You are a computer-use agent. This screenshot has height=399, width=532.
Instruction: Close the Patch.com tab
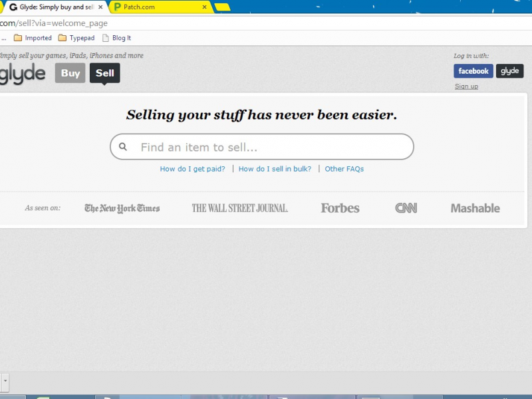[x=204, y=7]
